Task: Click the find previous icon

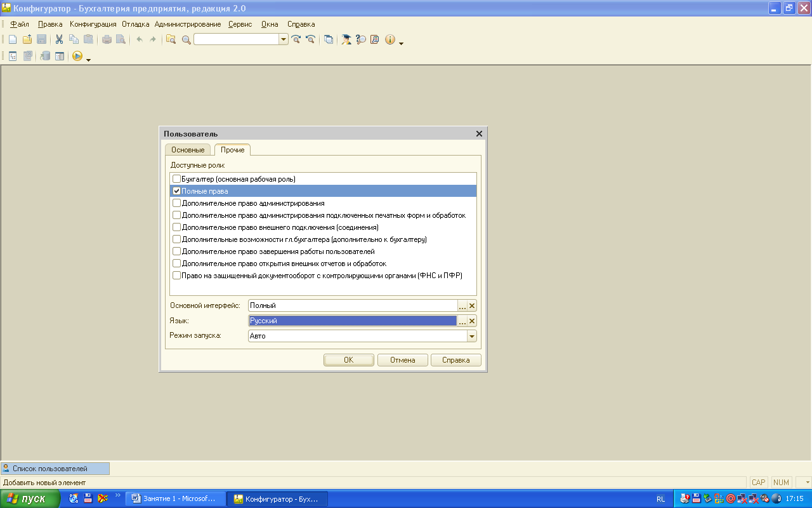Action: point(310,39)
